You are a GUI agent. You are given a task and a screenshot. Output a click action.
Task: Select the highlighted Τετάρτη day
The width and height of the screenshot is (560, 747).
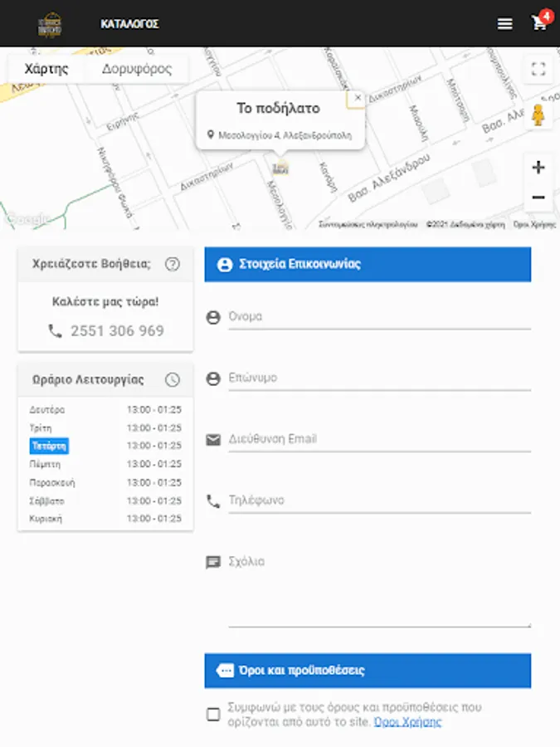[x=49, y=446]
